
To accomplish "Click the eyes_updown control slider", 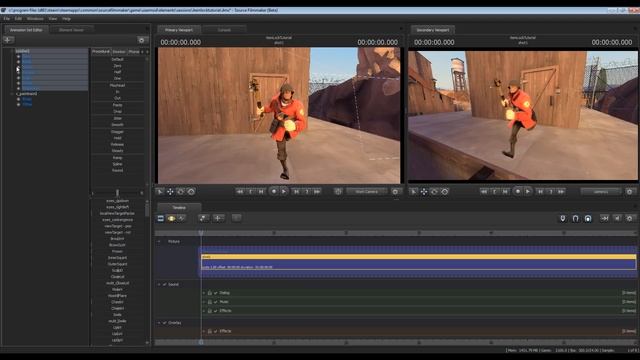I will (118, 201).
